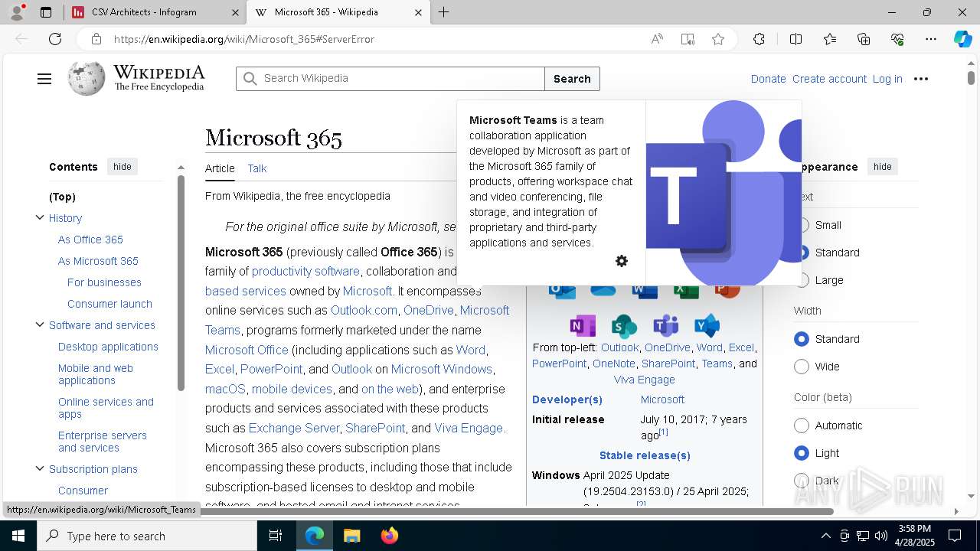Open the Talk tab
The width and height of the screenshot is (980, 551).
(257, 168)
